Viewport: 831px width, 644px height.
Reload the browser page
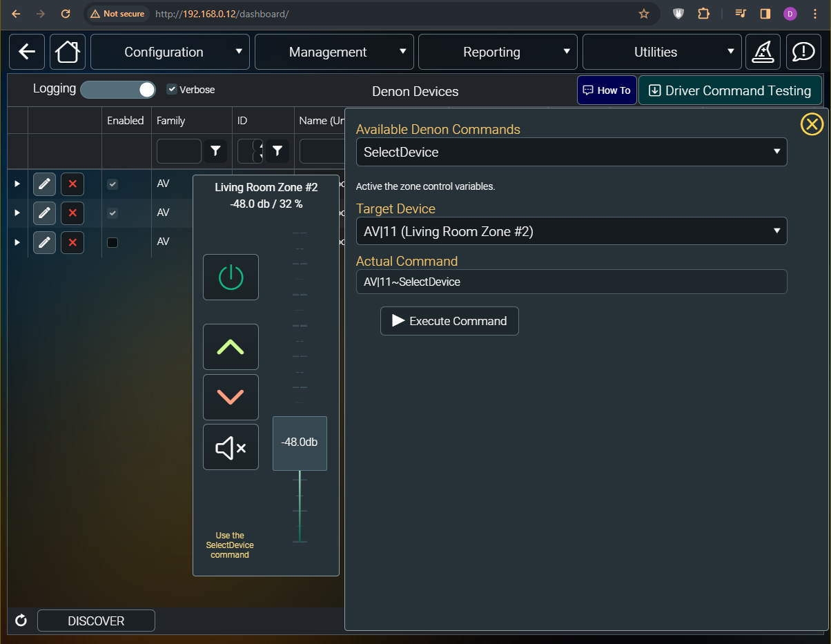(66, 13)
